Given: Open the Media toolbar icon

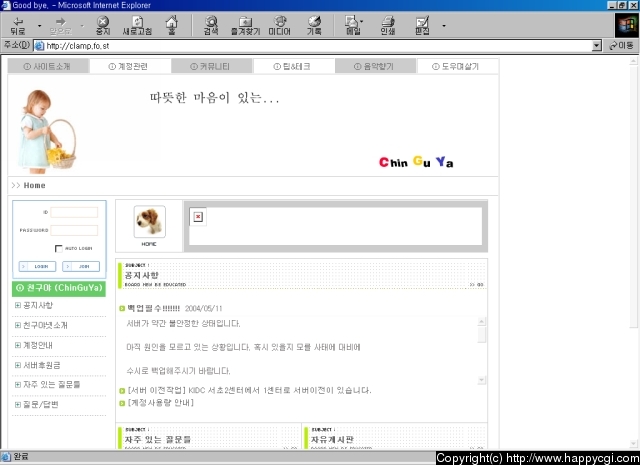Looking at the screenshot, I should click(280, 26).
